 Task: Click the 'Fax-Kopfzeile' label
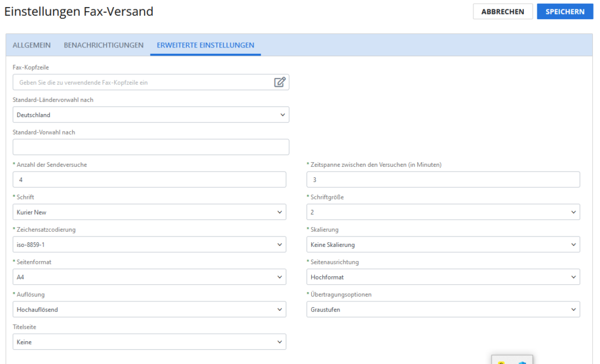click(x=30, y=67)
